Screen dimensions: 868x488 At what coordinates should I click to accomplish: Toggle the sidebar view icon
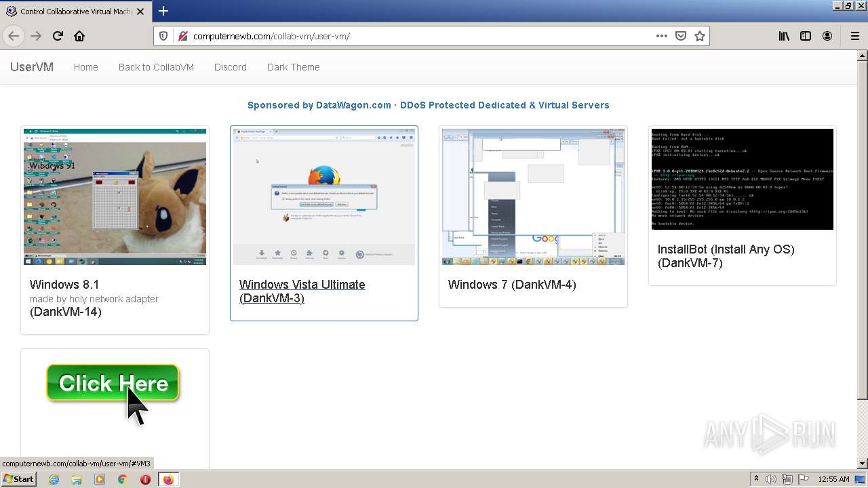tap(806, 36)
